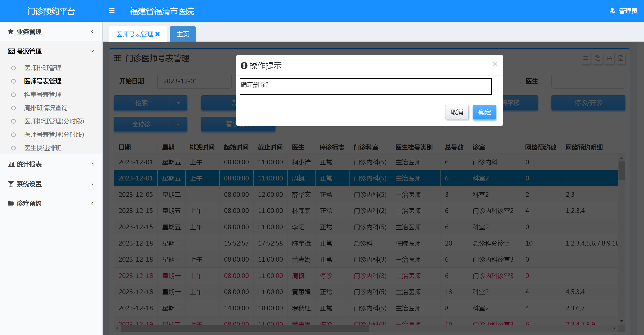Screen dimensions: 644x335
Task: Click the 管理员 user icon
Action: (x=612, y=11)
